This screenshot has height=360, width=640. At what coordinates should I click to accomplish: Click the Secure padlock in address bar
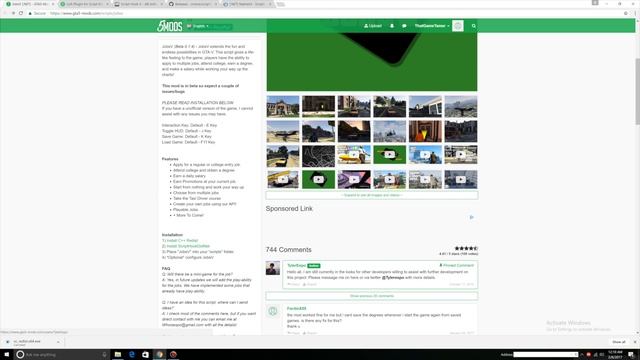point(30,13)
